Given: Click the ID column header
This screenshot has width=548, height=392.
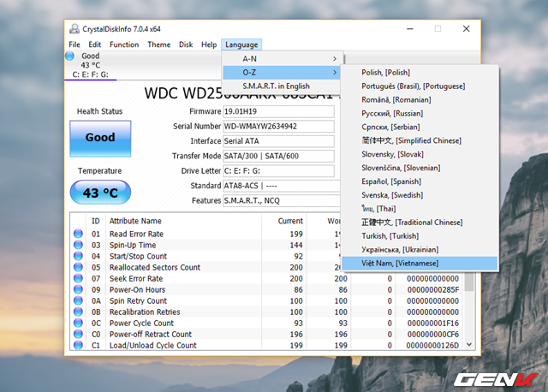Looking at the screenshot, I should (96, 221).
